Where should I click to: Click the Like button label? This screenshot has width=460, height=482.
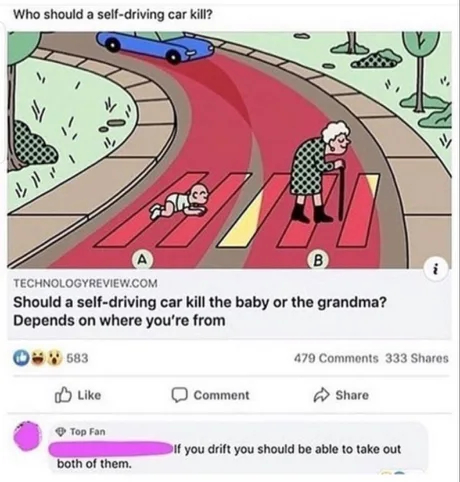pyautogui.click(x=89, y=395)
